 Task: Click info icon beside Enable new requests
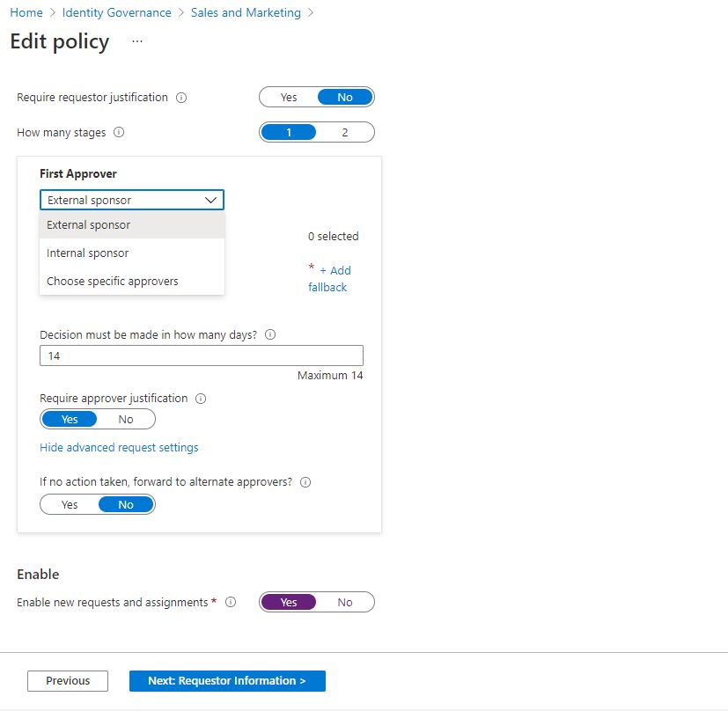pyautogui.click(x=231, y=603)
